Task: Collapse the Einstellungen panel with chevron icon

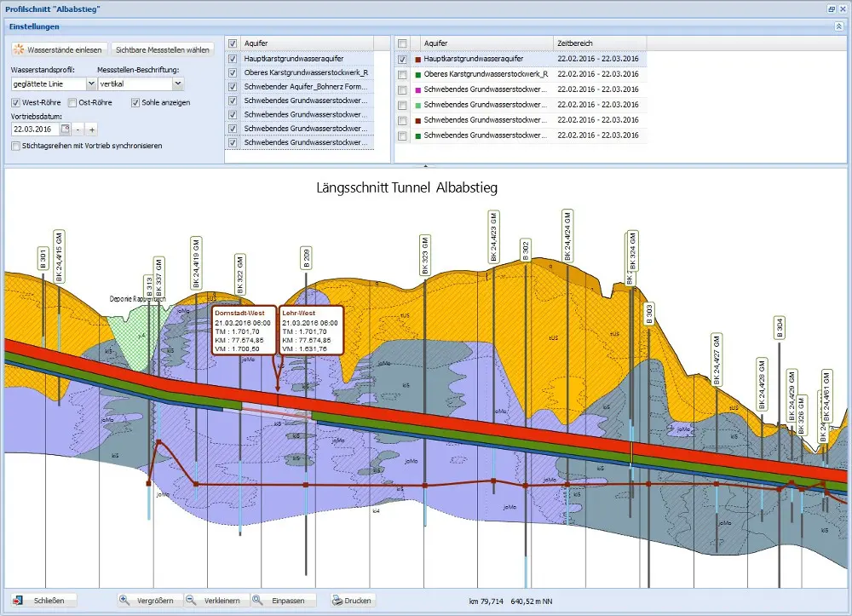Action: [839, 26]
